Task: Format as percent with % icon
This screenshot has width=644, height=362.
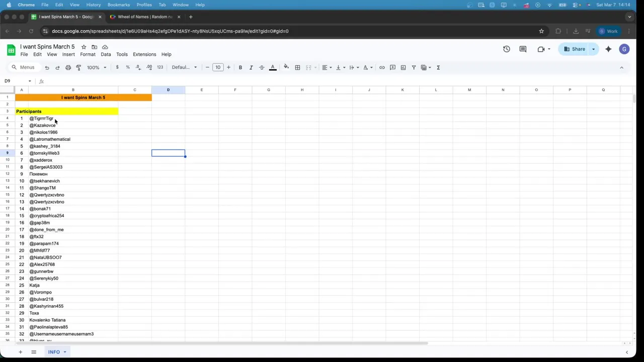Action: click(128, 67)
